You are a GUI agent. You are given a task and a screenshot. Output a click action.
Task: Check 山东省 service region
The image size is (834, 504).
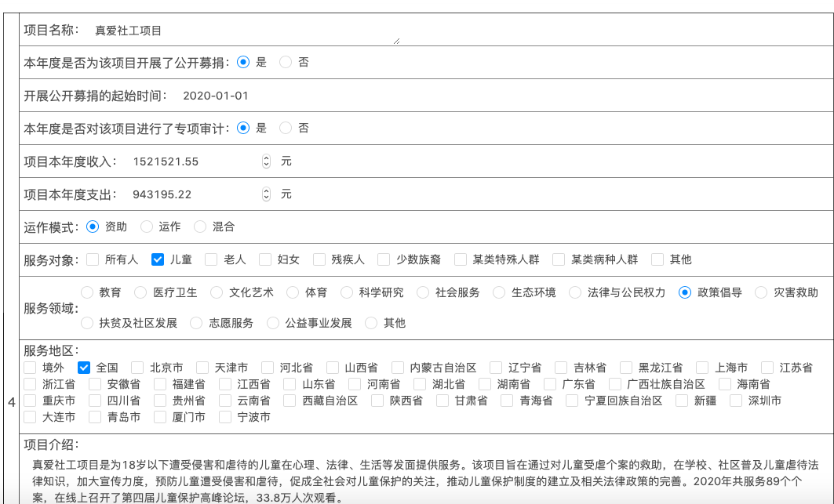click(290, 384)
